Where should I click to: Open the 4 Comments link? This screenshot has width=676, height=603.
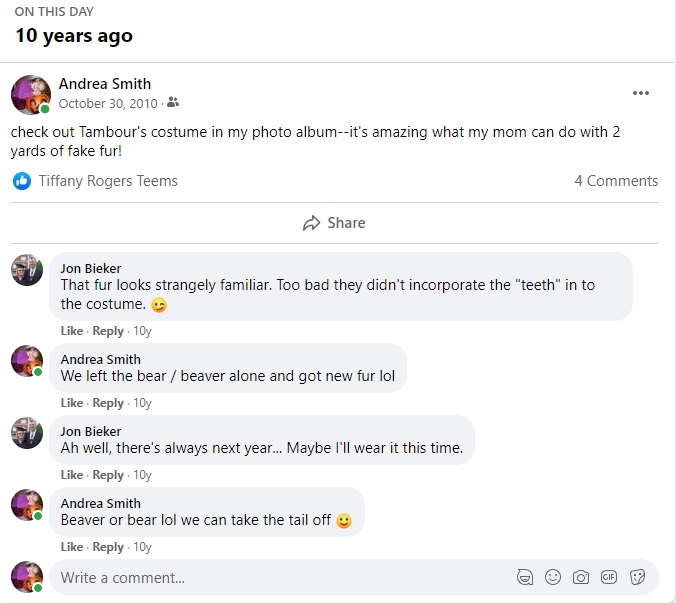[x=615, y=181]
